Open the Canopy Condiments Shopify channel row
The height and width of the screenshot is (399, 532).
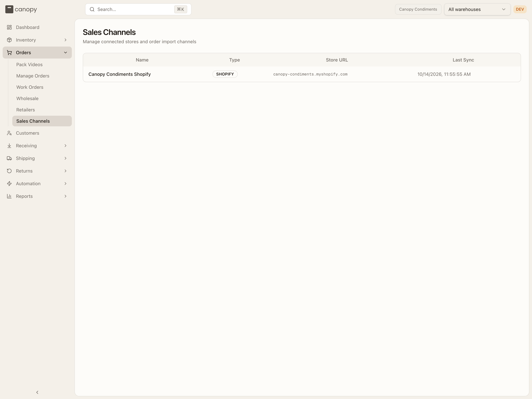tap(302, 74)
